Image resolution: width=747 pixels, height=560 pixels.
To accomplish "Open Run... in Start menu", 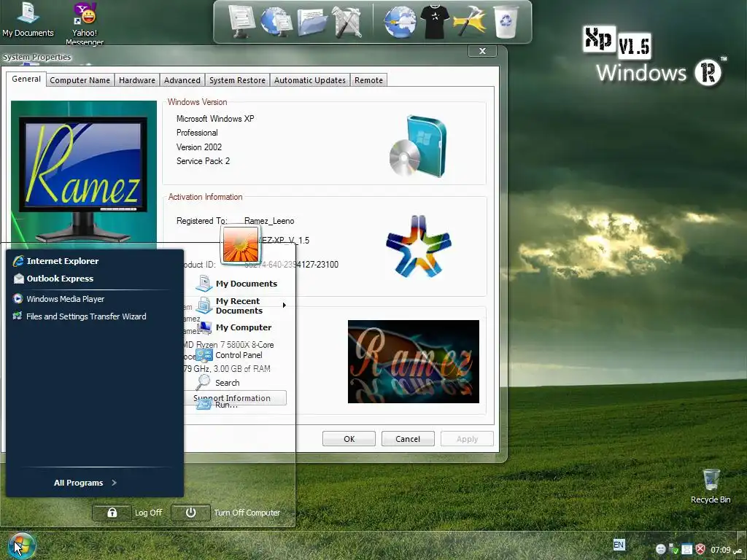I will pyautogui.click(x=217, y=405).
